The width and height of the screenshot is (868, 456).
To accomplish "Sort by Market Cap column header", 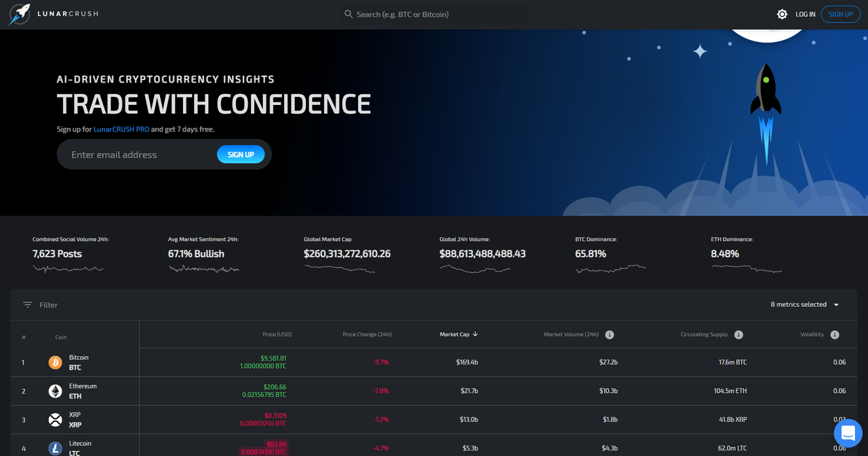I will (x=454, y=334).
